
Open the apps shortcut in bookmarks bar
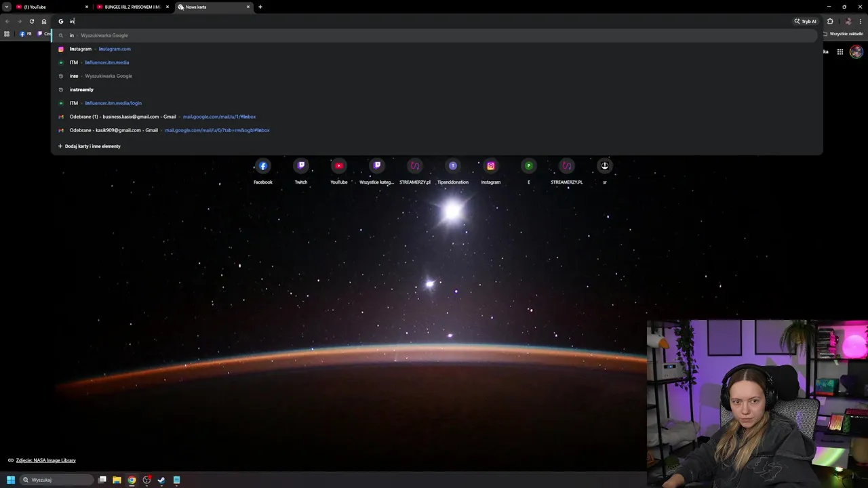click(x=7, y=34)
